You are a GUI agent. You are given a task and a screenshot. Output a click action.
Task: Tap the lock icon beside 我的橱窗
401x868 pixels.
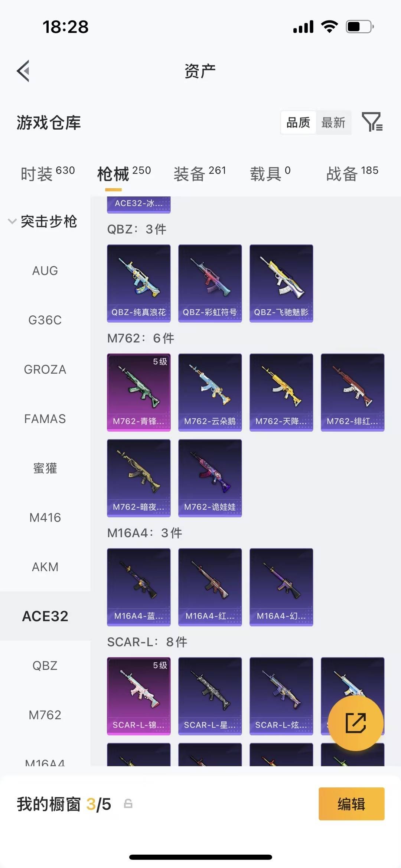[128, 804]
